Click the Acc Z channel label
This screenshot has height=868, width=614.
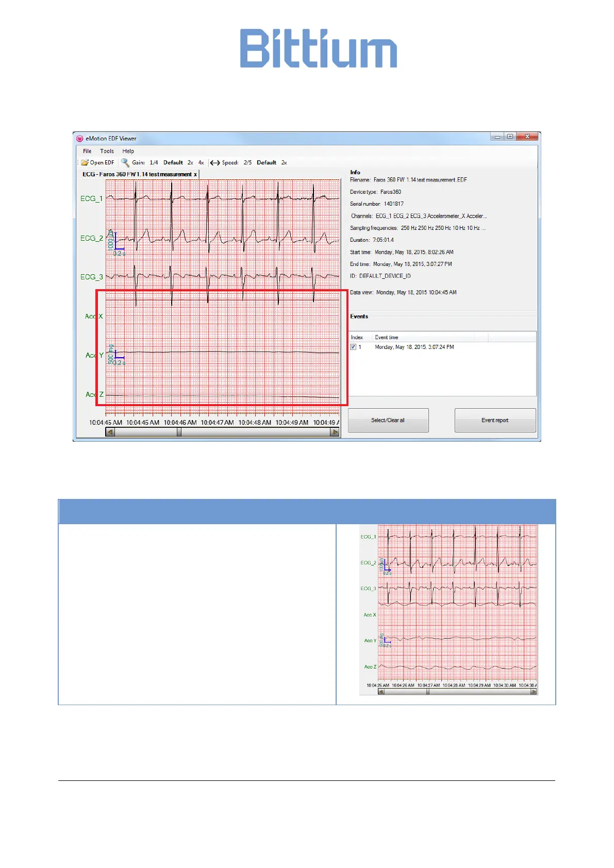(x=94, y=394)
